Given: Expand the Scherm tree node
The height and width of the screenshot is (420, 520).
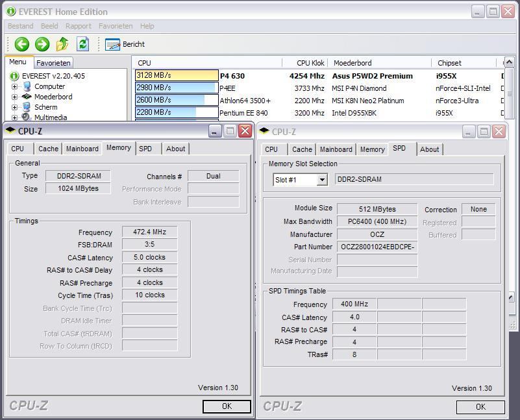Looking at the screenshot, I should pos(14,107).
